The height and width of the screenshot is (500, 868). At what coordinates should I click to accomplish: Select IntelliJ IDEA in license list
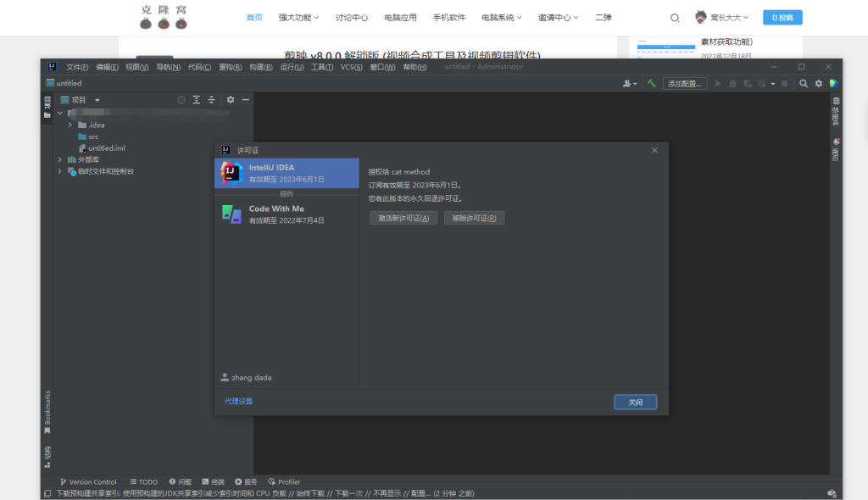click(287, 174)
